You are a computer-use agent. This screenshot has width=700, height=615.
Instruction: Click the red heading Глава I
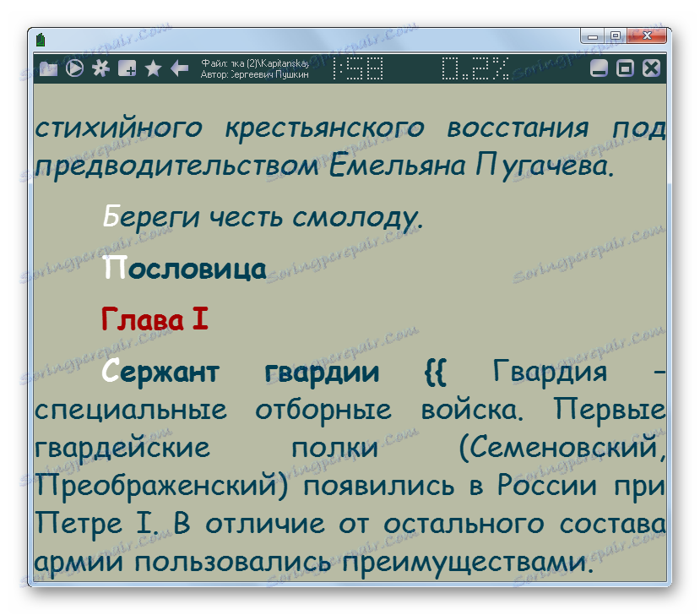coord(155,319)
